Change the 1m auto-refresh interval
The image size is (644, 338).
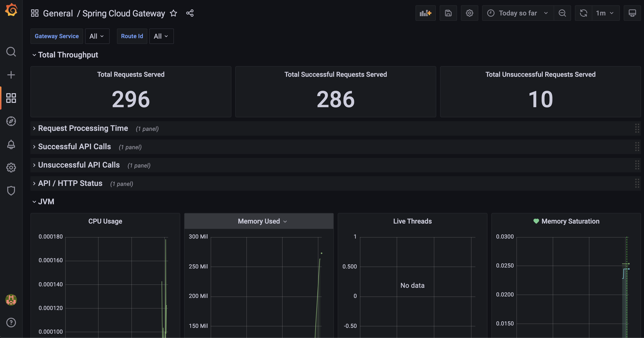(x=605, y=13)
